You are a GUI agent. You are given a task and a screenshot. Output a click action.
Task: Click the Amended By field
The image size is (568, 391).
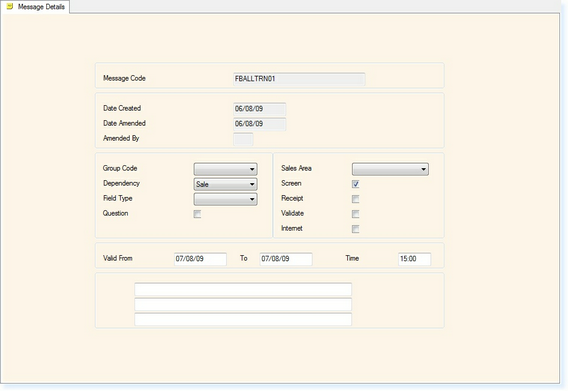(243, 139)
